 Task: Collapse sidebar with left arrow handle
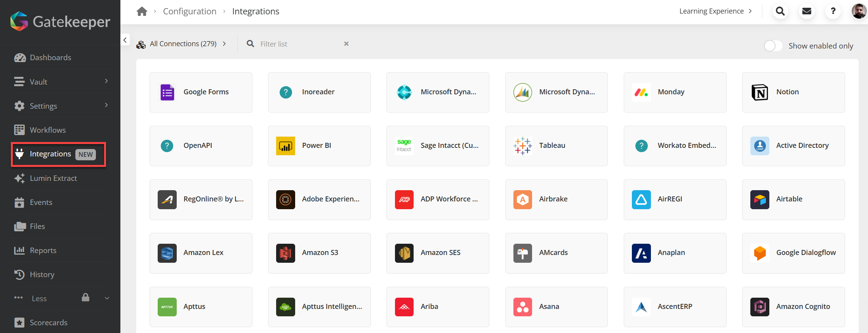click(125, 40)
